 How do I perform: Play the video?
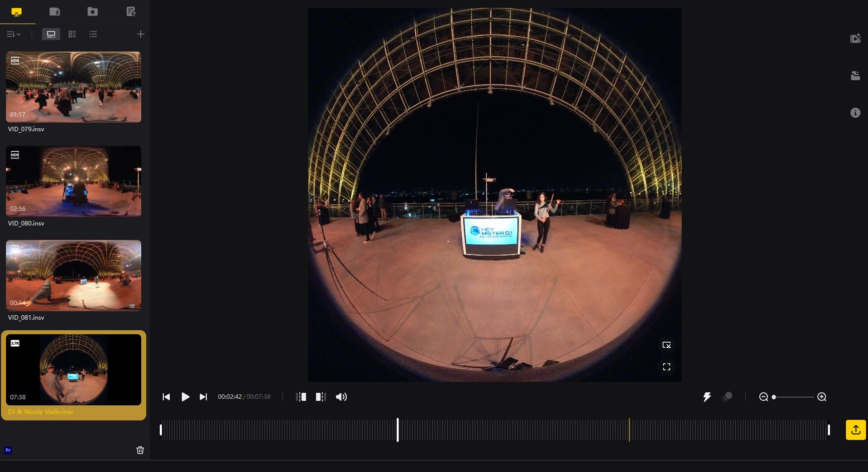[x=185, y=397]
